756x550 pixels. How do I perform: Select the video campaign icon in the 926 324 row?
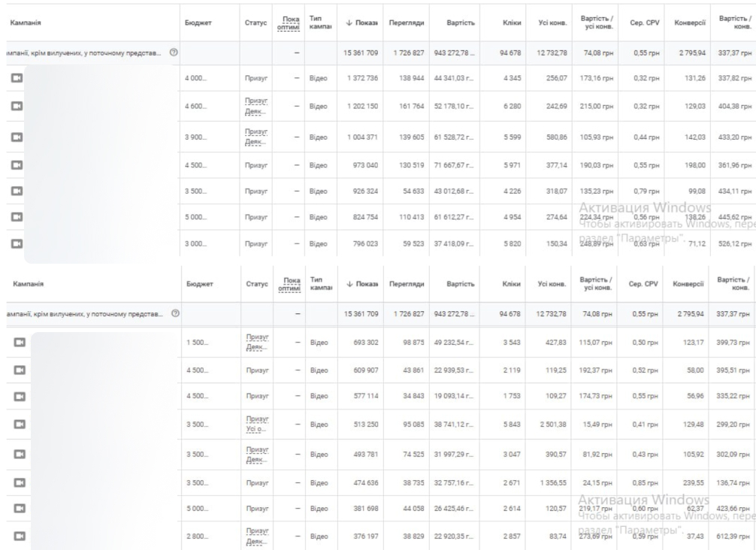tap(17, 191)
